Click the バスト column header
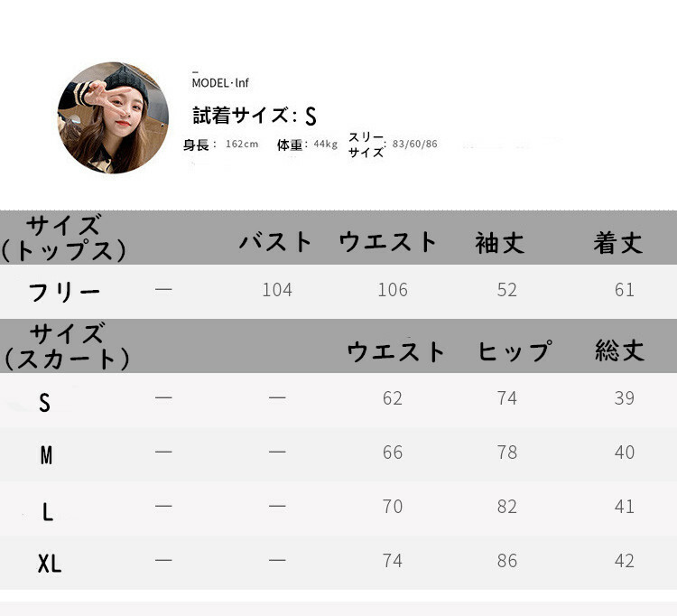This screenshot has width=677, height=616. tap(276, 241)
